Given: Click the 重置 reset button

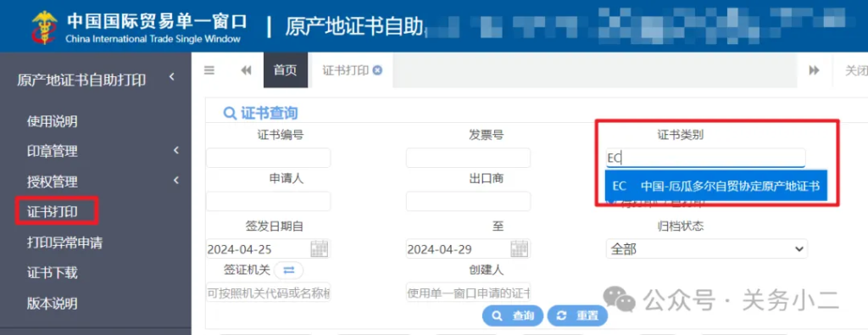Looking at the screenshot, I should coord(577,315).
